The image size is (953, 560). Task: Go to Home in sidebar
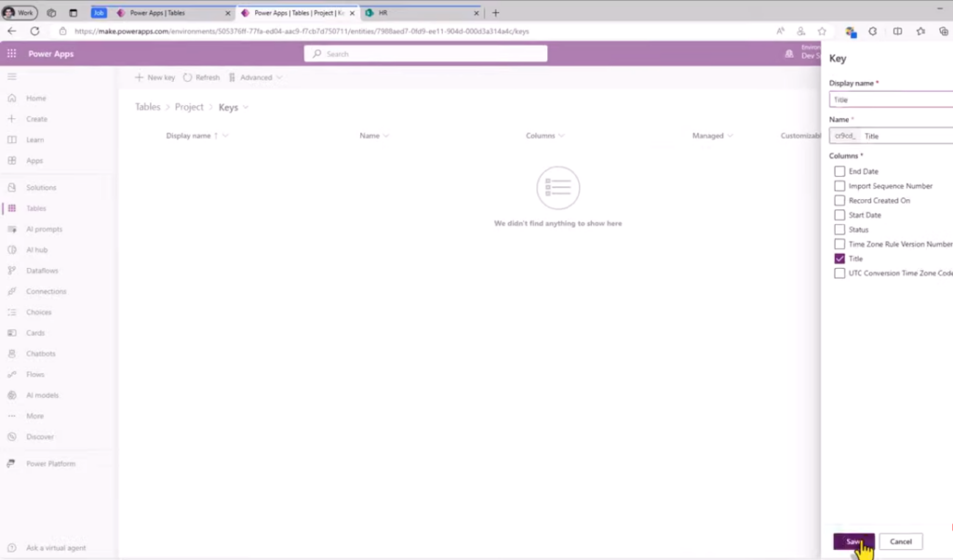[36, 98]
